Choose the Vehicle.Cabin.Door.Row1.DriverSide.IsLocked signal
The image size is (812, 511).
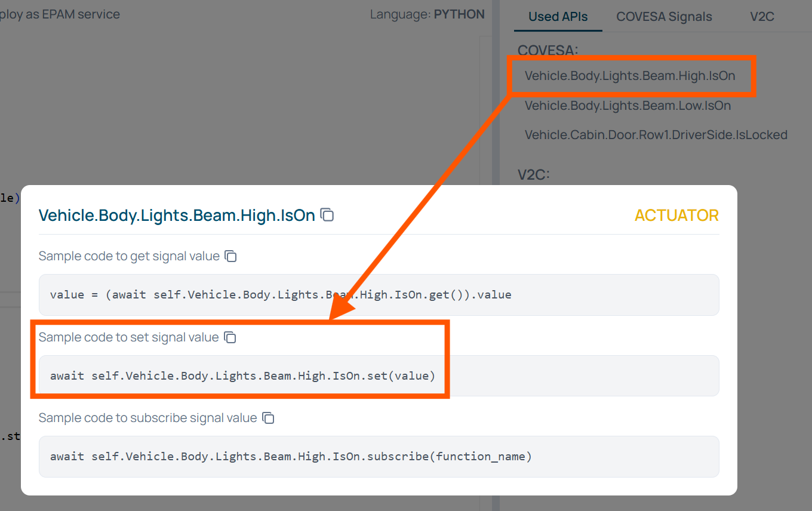pyautogui.click(x=656, y=135)
